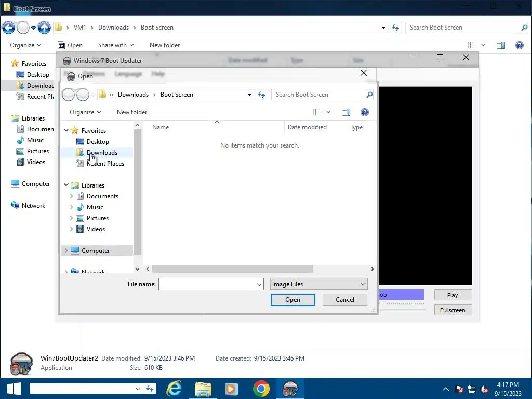Open help in explorer window
532x399 pixels.
[519, 45]
